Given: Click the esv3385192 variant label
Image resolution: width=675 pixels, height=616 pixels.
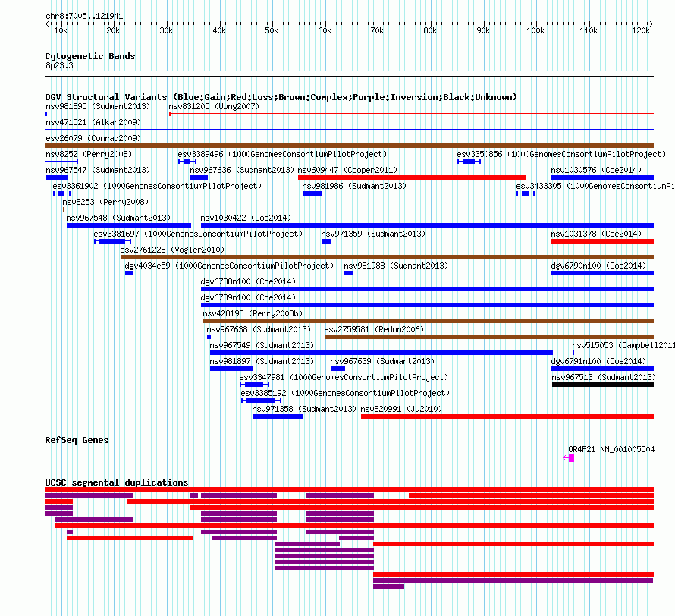Looking at the screenshot, I should pyautogui.click(x=345, y=393).
